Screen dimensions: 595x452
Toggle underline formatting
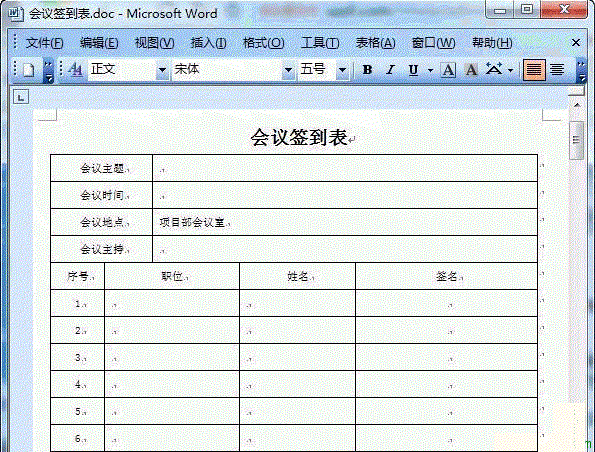click(x=413, y=70)
